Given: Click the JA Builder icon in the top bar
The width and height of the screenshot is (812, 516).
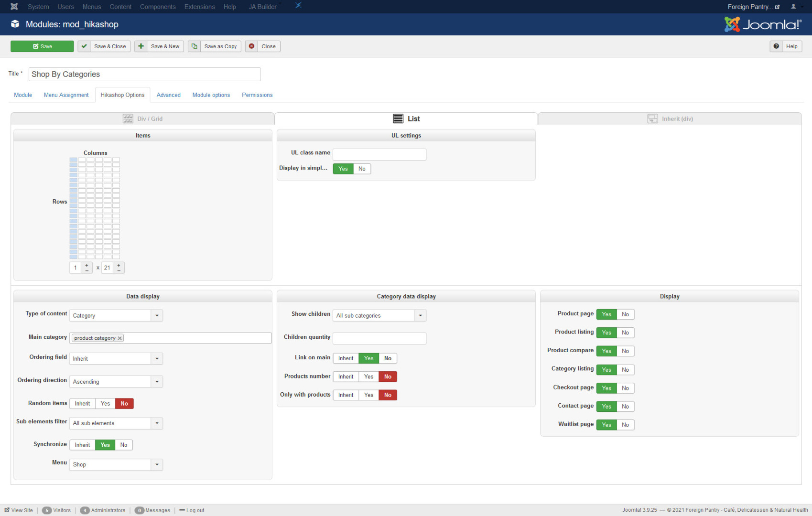Looking at the screenshot, I should 298,6.
